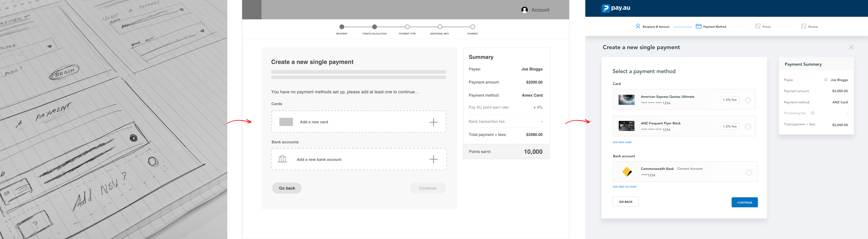Click the Payment Method card icon
Image resolution: width=868 pixels, height=239 pixels.
point(698,26)
